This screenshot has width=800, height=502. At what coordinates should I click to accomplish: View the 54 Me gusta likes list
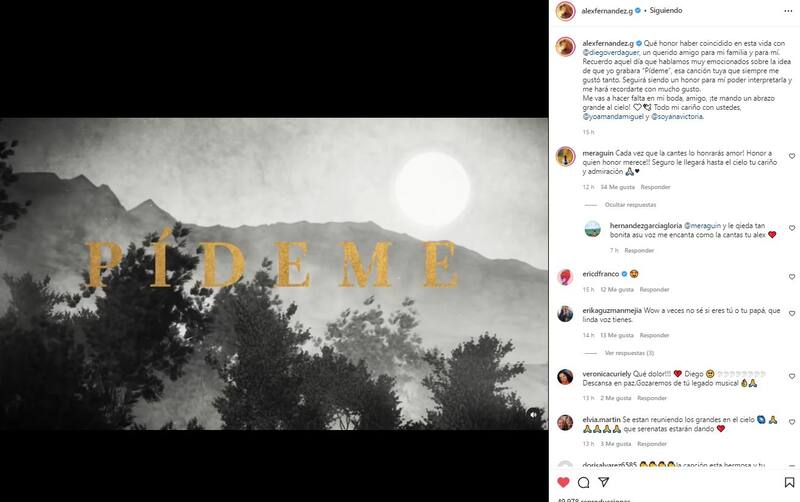(x=617, y=187)
